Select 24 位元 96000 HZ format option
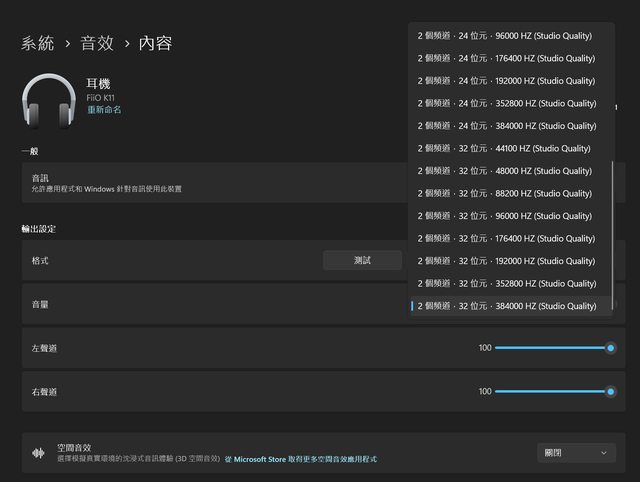This screenshot has height=482, width=640. click(x=505, y=36)
